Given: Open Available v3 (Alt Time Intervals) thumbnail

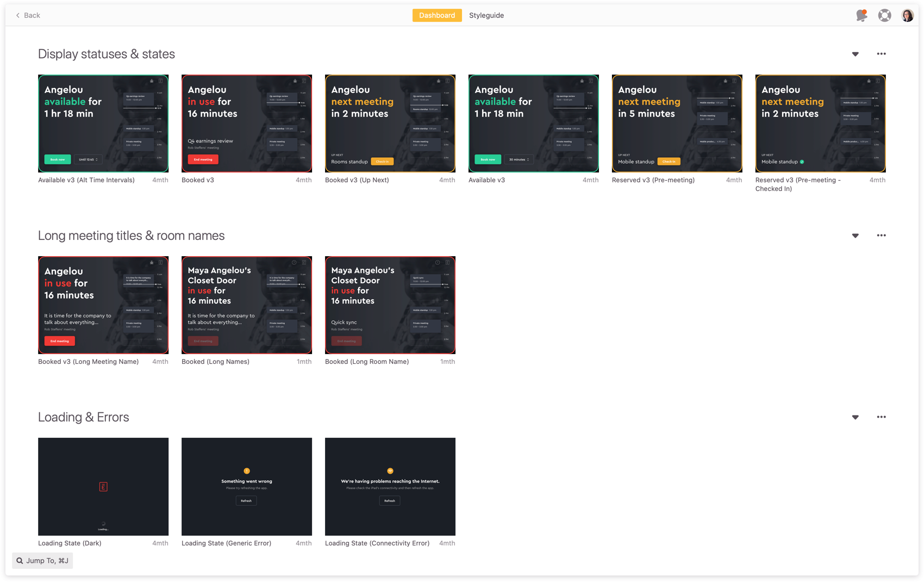Looking at the screenshot, I should pos(103,123).
